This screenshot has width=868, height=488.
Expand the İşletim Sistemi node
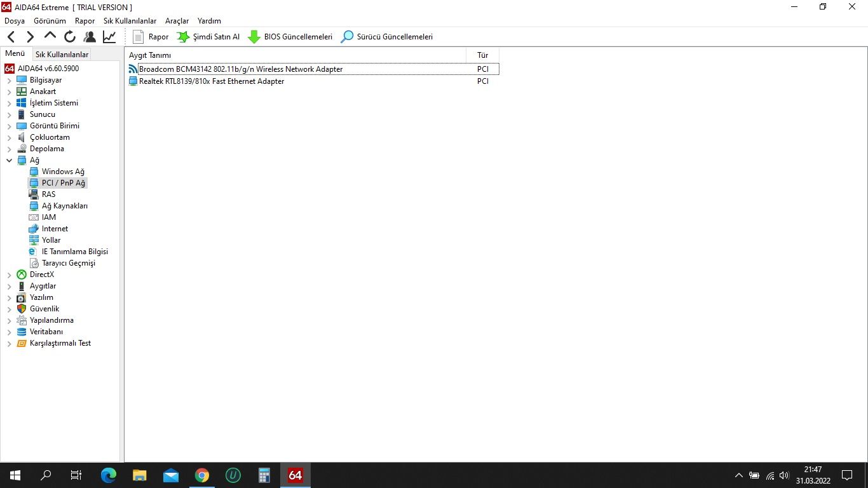click(x=9, y=104)
